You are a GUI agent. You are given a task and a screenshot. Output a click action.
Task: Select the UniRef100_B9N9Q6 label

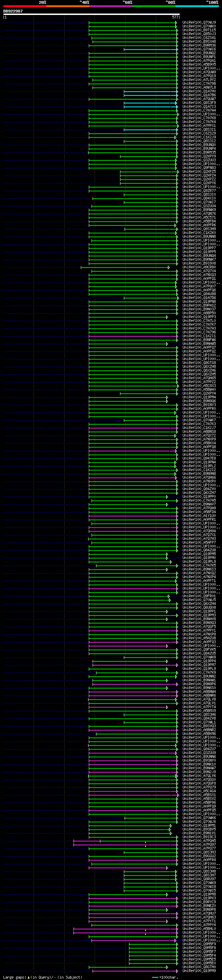click(x=199, y=401)
